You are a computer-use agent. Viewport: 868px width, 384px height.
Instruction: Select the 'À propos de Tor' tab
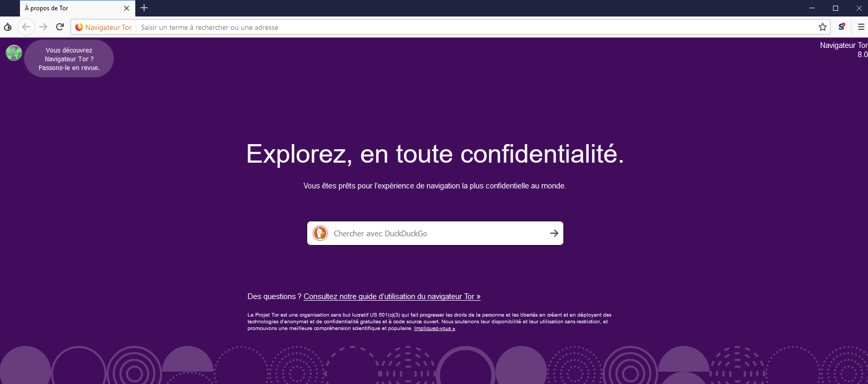[x=77, y=8]
